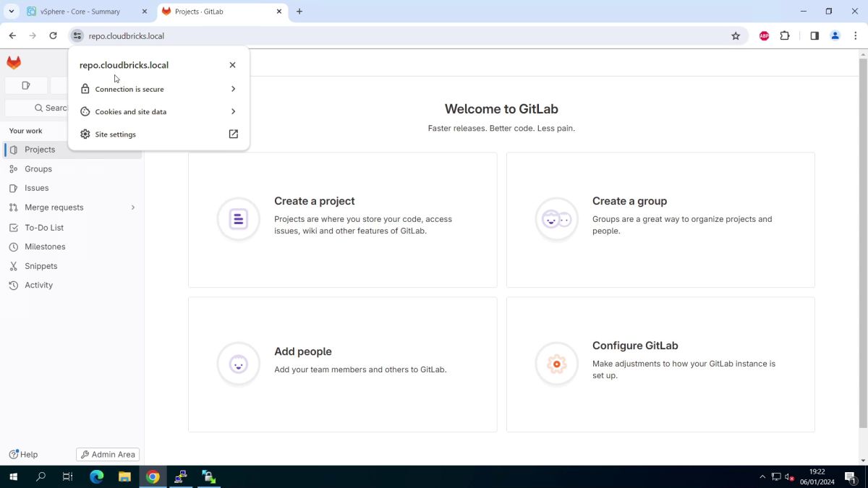Click the Add people card
The image size is (868, 488).
click(342, 364)
